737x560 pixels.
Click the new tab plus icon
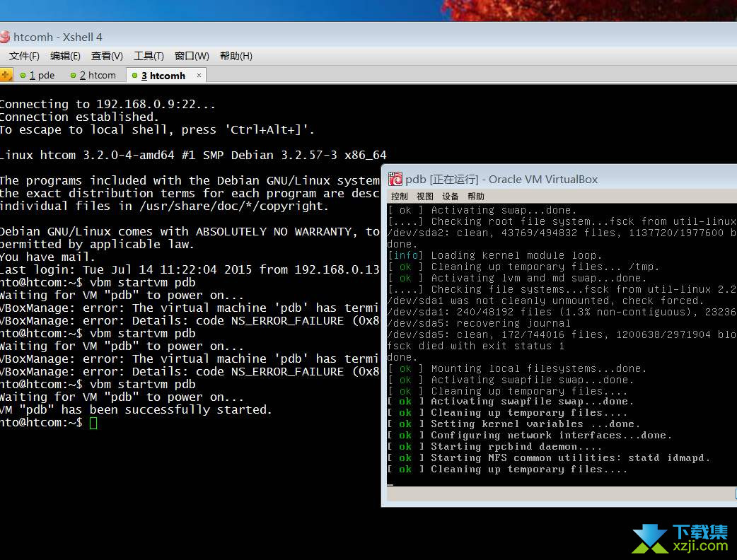pos(6,75)
